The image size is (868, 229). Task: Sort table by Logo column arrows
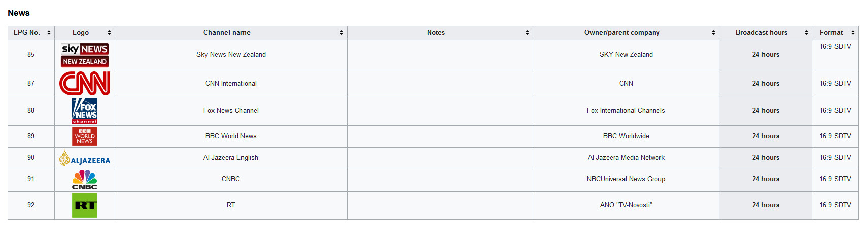coord(109,33)
